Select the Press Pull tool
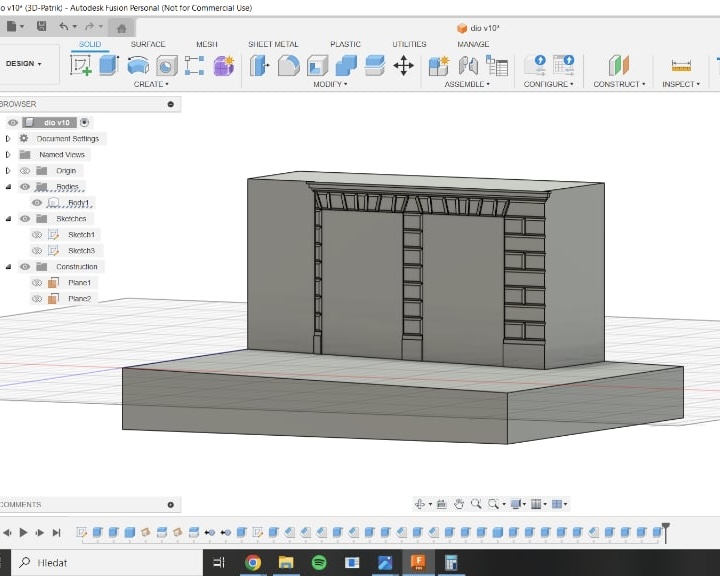Viewport: 720px width, 576px height. pos(260,65)
